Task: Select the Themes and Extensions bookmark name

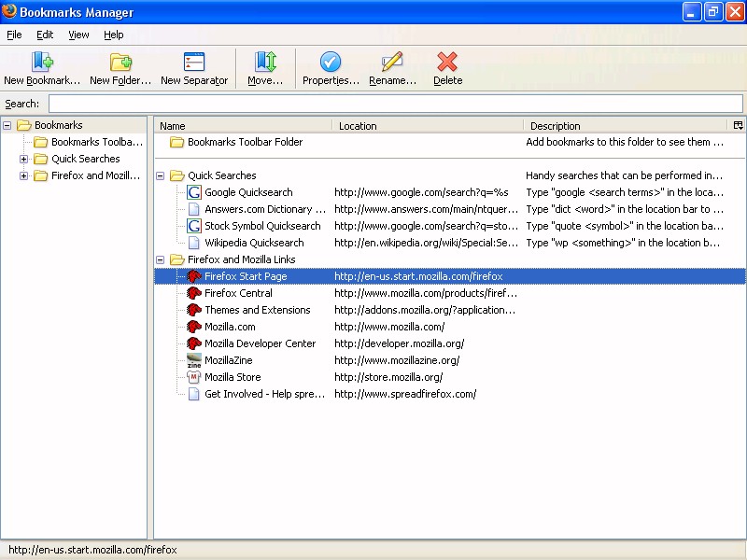Action: 258,310
